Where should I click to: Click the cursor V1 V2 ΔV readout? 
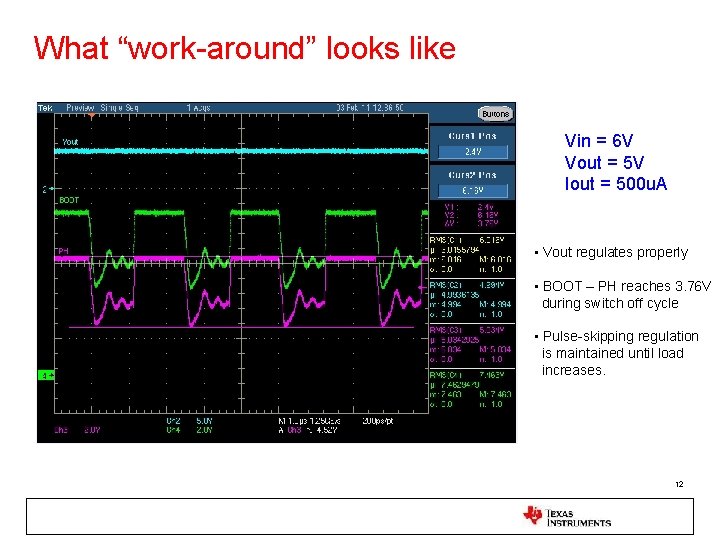pos(471,215)
